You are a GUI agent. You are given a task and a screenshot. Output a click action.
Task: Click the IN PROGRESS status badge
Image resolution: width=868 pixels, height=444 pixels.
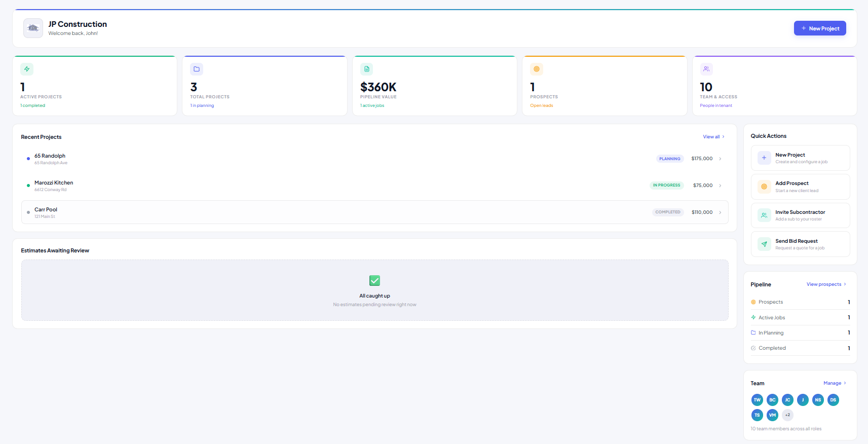click(667, 186)
